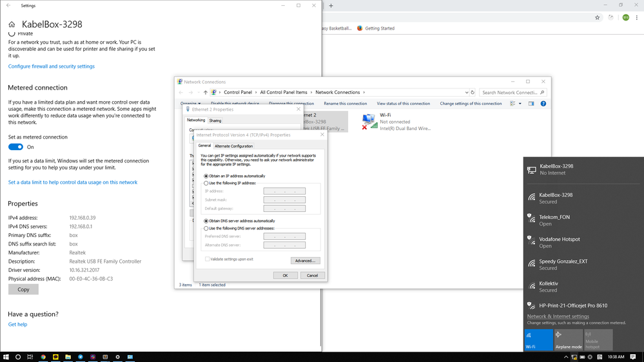The width and height of the screenshot is (644, 362).
Task: Expand the Control Panel breadcrumb arrow
Action: click(x=256, y=92)
